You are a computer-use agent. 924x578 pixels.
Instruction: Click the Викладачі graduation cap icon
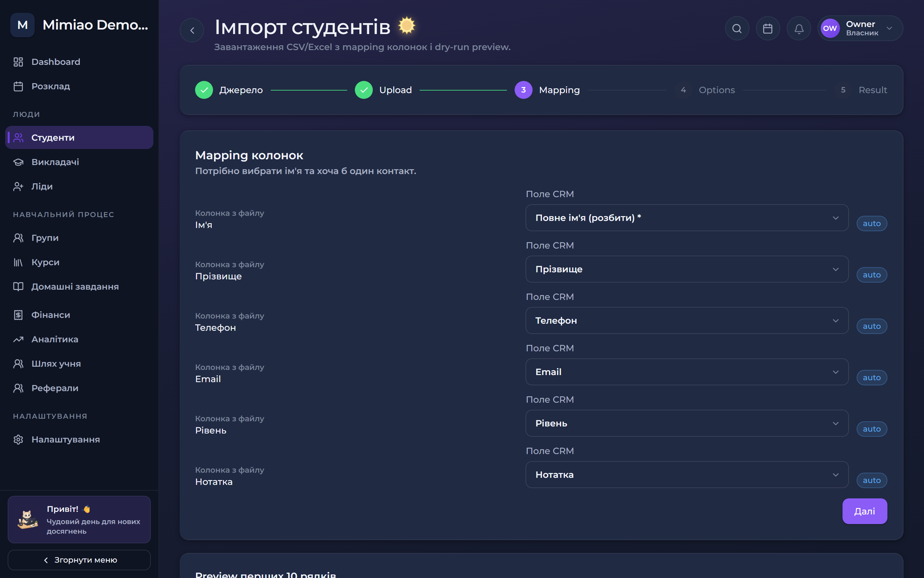(x=18, y=162)
